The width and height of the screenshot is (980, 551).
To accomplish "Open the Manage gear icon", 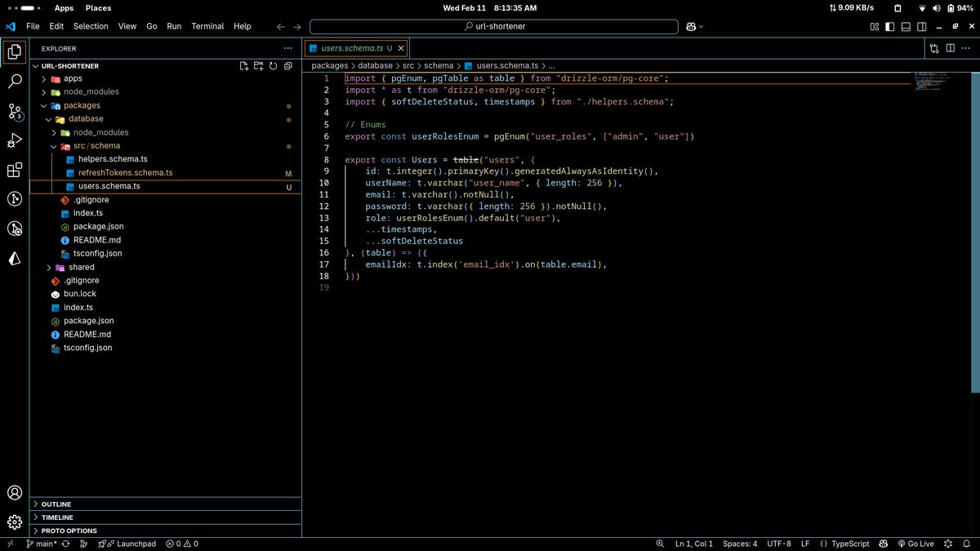I will click(14, 522).
